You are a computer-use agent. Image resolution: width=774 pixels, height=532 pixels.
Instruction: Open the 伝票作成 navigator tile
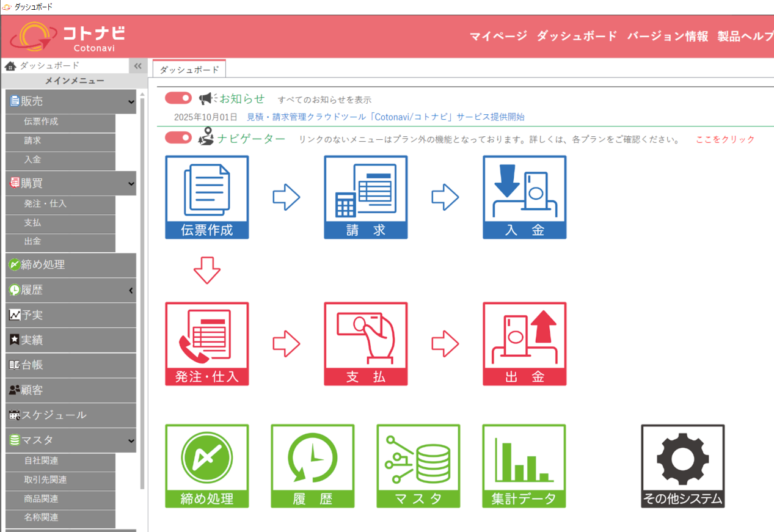pos(206,197)
